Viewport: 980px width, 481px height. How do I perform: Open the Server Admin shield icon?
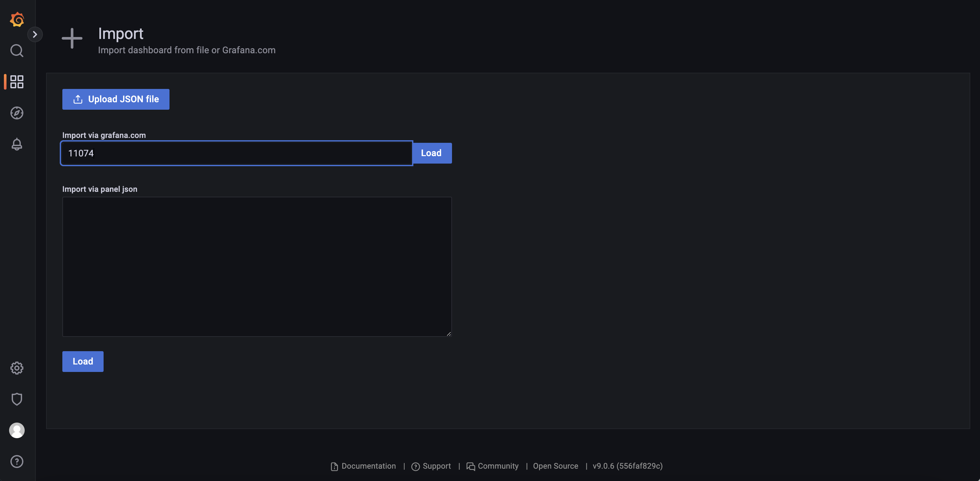[17, 399]
